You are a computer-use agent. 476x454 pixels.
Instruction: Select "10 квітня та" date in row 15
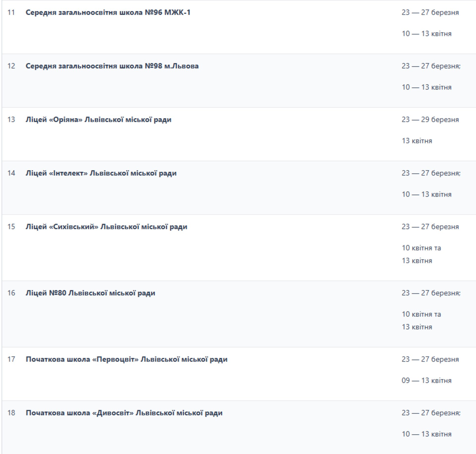tap(421, 248)
